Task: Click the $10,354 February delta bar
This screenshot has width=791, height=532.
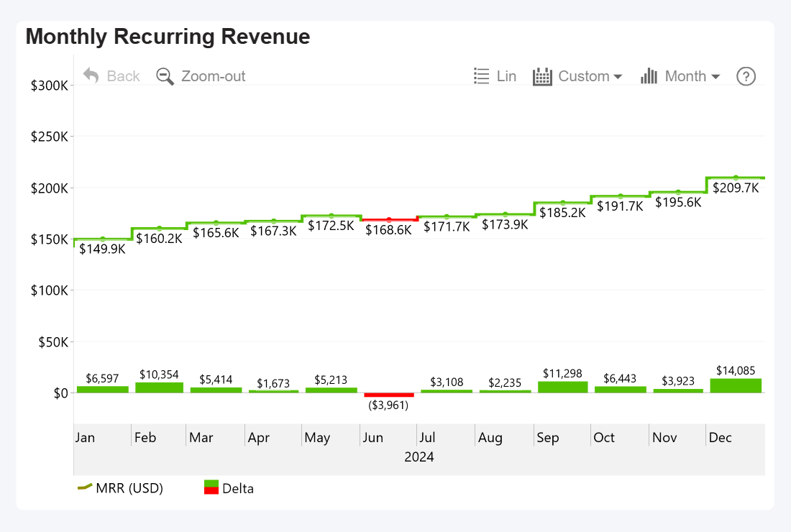Action: (x=160, y=387)
